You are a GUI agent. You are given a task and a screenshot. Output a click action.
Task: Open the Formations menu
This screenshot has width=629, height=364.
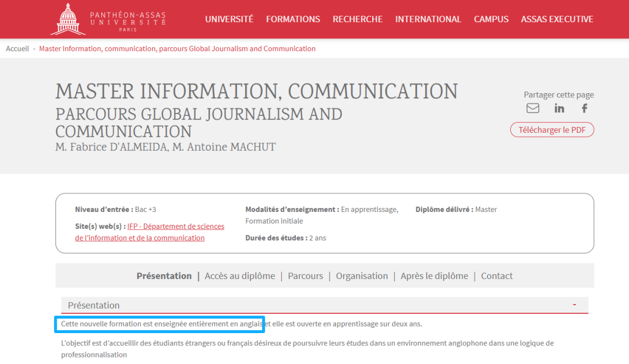click(x=293, y=19)
